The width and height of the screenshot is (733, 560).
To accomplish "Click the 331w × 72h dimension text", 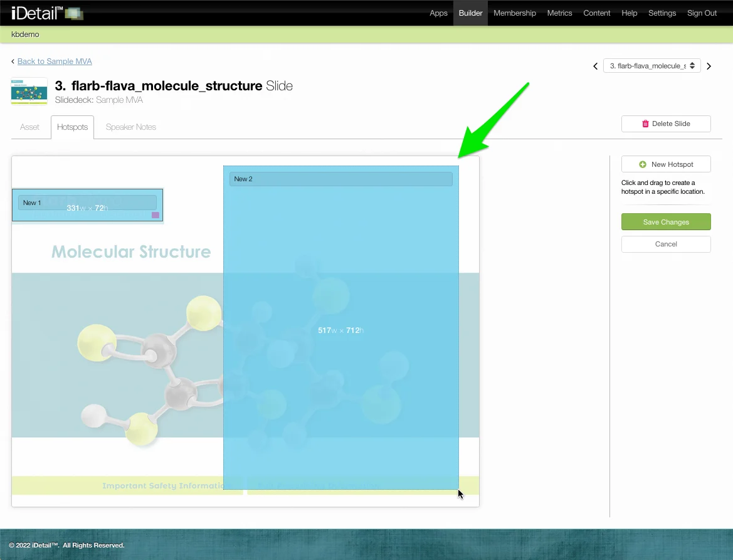I will [x=87, y=208].
